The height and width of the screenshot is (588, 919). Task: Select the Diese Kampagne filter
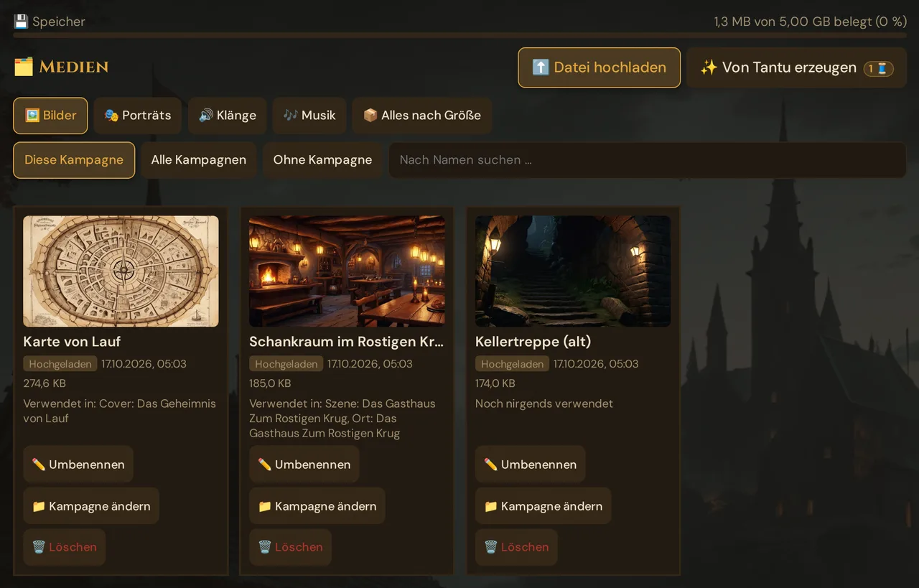click(74, 160)
